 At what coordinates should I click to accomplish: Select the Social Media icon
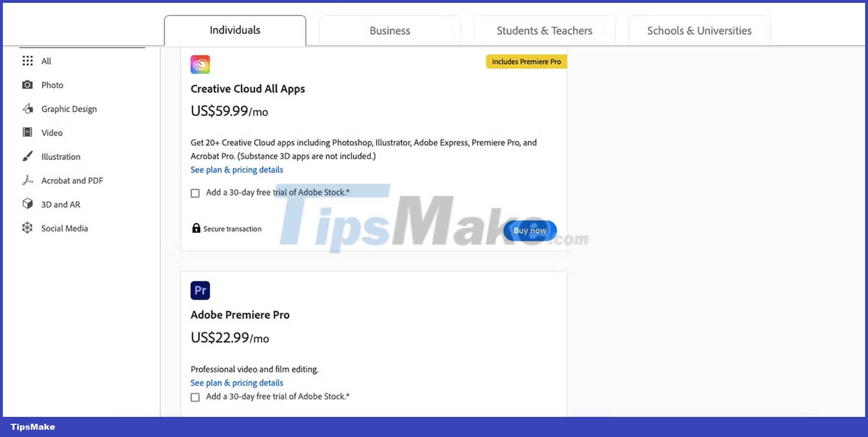(x=28, y=228)
